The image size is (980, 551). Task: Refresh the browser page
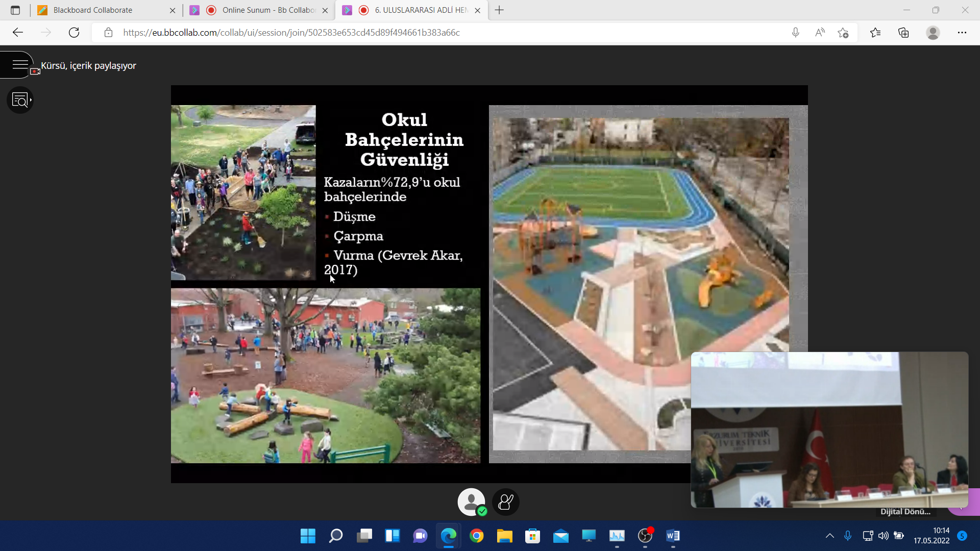[x=74, y=33]
